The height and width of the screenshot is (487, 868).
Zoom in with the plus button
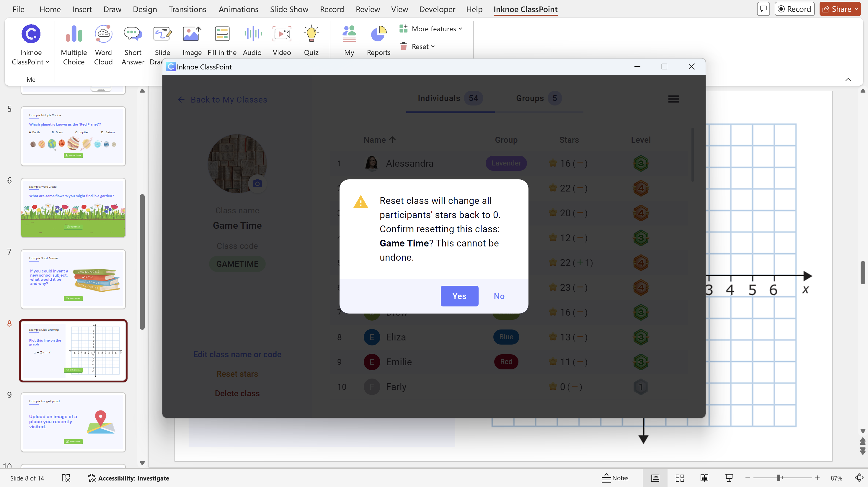pos(817,478)
